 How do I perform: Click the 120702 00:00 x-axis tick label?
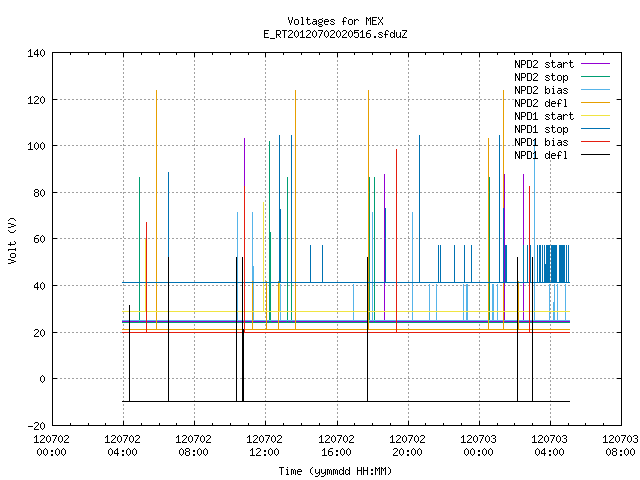(x=51, y=446)
